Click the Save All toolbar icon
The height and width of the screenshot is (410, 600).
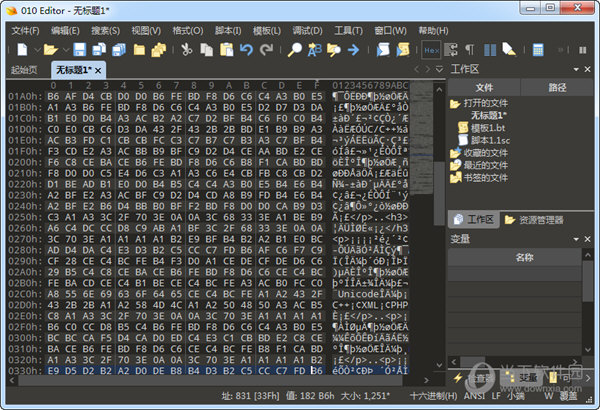click(x=119, y=50)
